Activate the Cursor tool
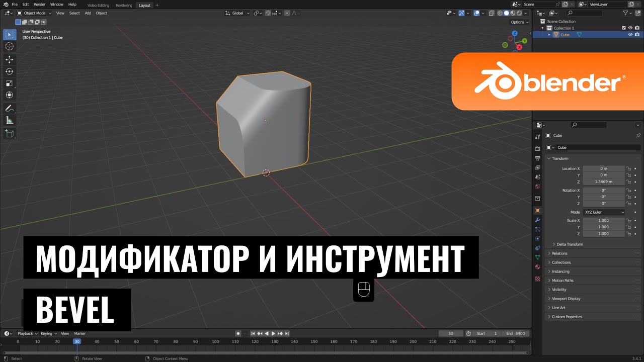This screenshot has width=644, height=362. coord(9,46)
